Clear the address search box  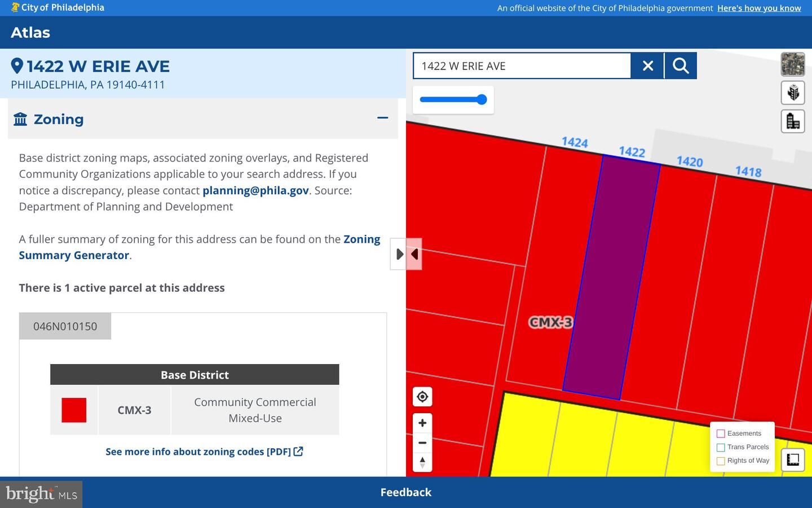point(648,66)
